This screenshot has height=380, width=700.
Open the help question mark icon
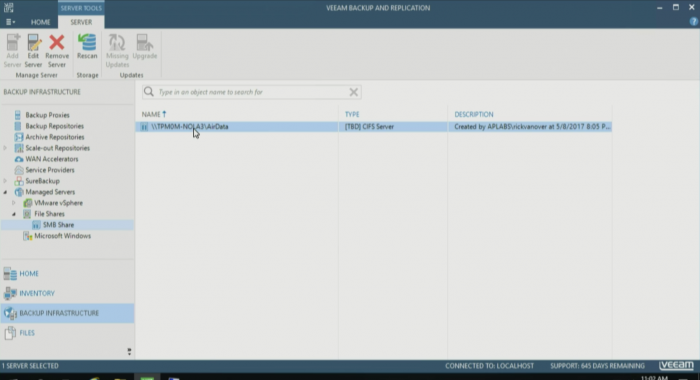point(693,21)
